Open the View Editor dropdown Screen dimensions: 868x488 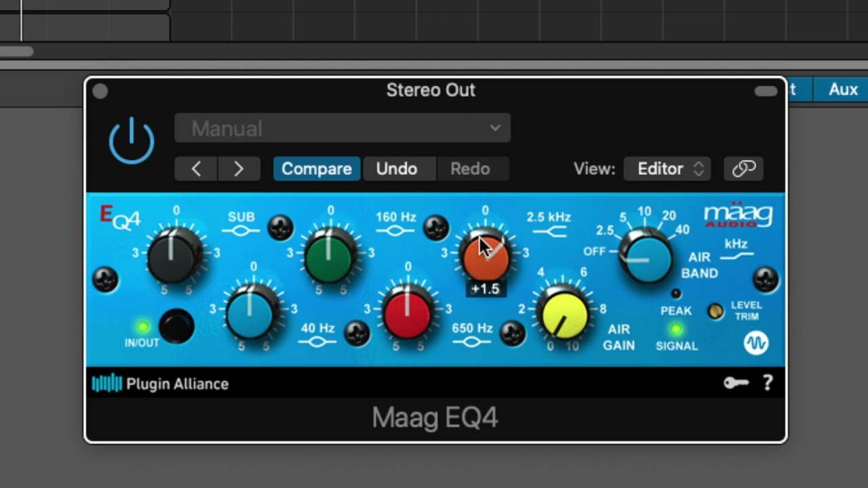coord(667,169)
